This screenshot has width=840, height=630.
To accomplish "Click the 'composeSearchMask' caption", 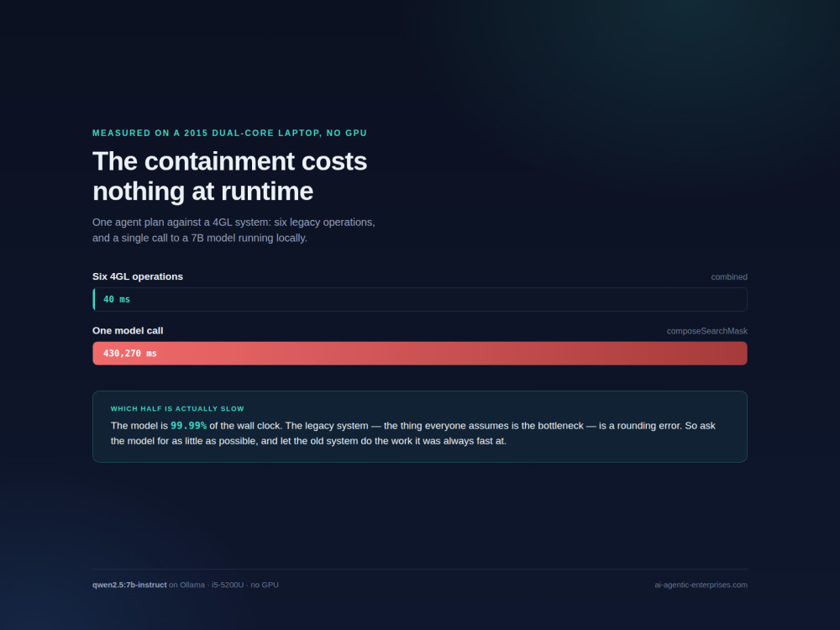I will pyautogui.click(x=706, y=331).
